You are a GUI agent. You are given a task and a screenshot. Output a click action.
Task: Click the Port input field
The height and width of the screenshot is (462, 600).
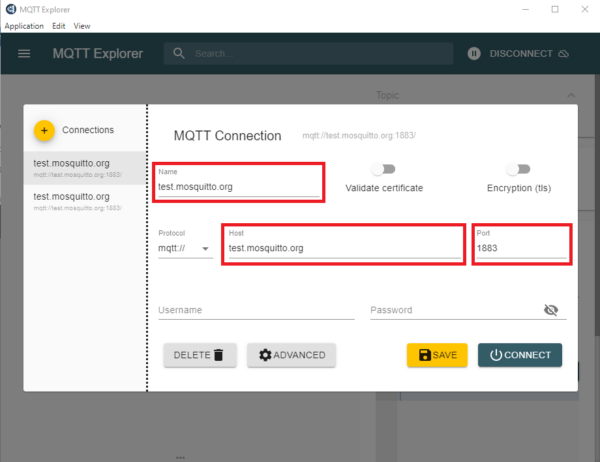[522, 248]
